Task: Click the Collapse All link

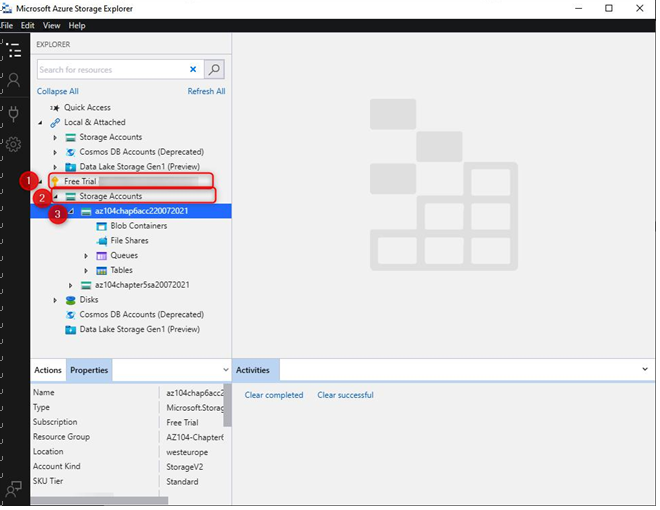Action: point(58,91)
